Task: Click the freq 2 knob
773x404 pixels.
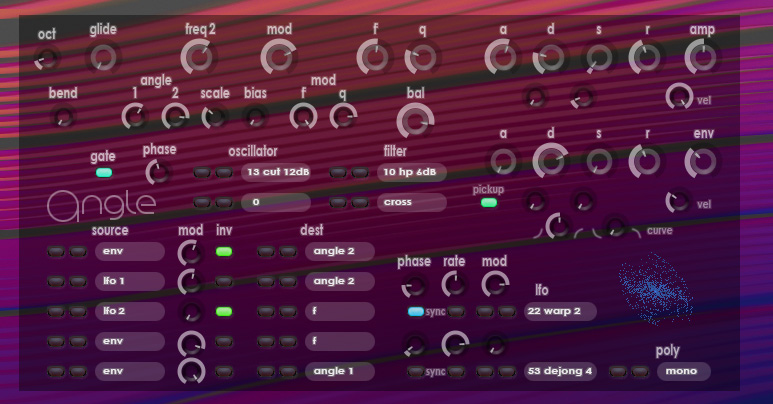Action: [x=199, y=57]
